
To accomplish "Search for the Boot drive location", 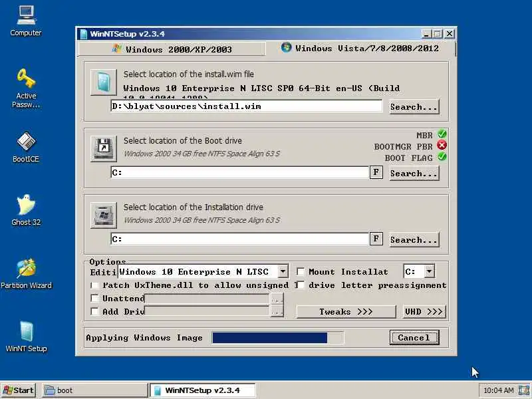I will (x=414, y=174).
